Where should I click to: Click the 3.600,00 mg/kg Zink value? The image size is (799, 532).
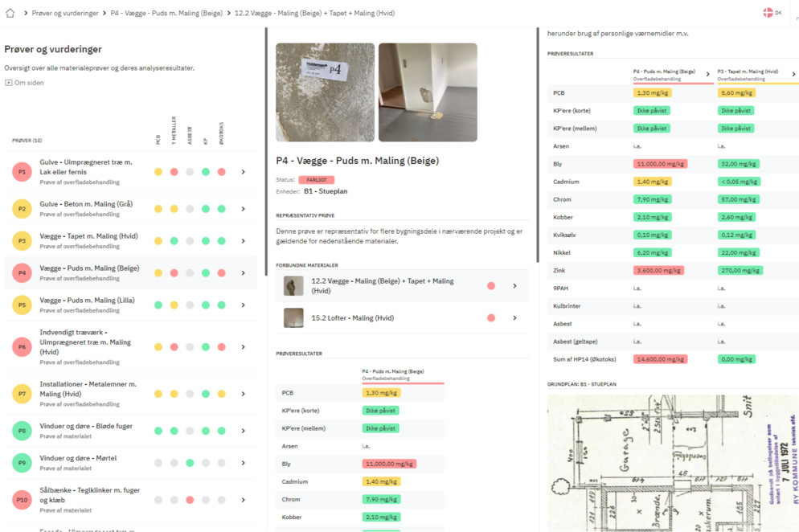click(658, 271)
